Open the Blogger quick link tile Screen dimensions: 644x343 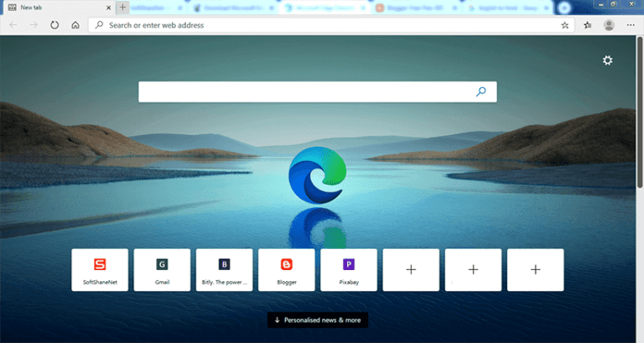pyautogui.click(x=287, y=270)
